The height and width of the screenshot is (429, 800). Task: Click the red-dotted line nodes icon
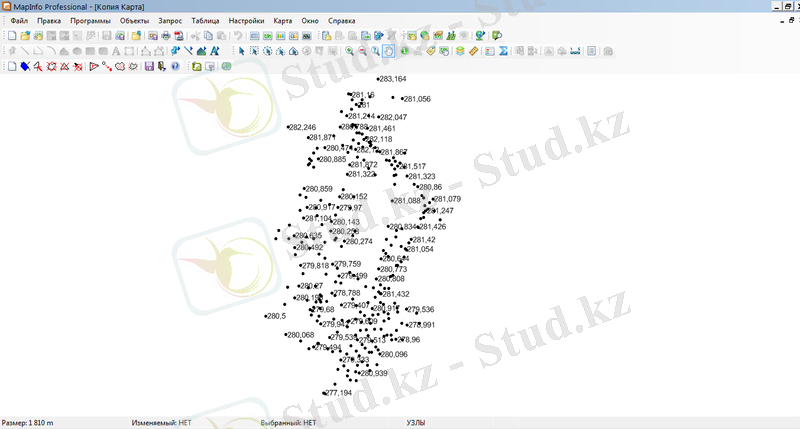[107, 66]
